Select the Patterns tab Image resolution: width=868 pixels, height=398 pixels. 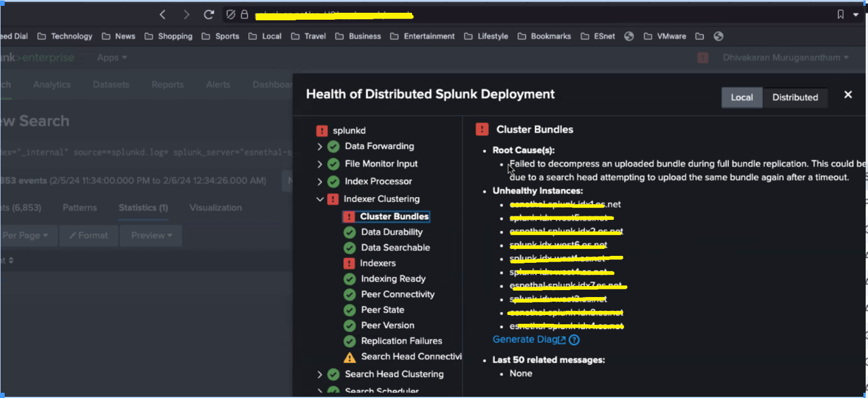[79, 207]
